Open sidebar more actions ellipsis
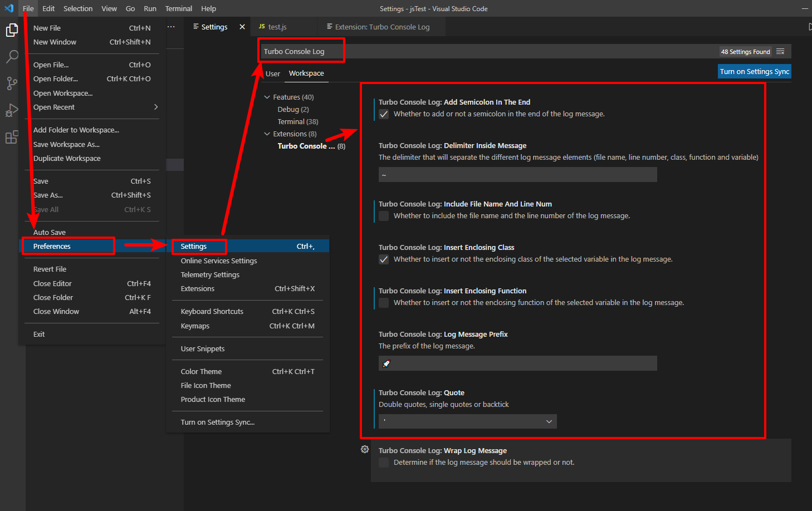 [x=171, y=27]
